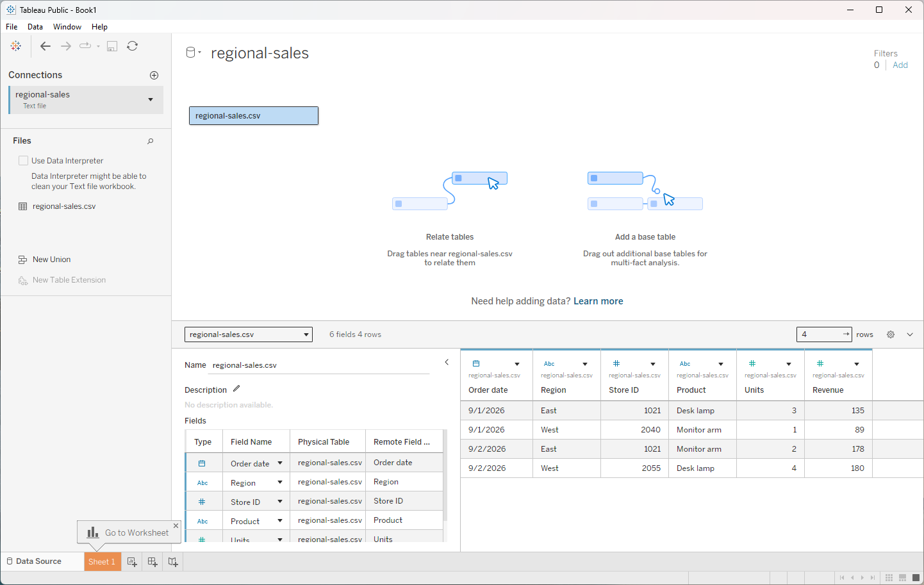
Task: Click the type icon of Region field row
Action: tap(202, 482)
